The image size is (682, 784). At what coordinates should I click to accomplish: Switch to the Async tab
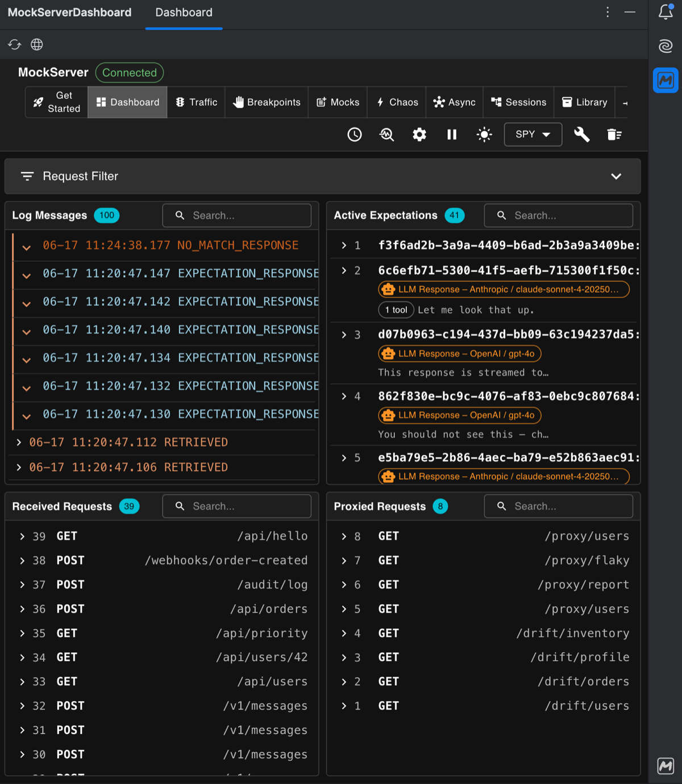click(454, 102)
